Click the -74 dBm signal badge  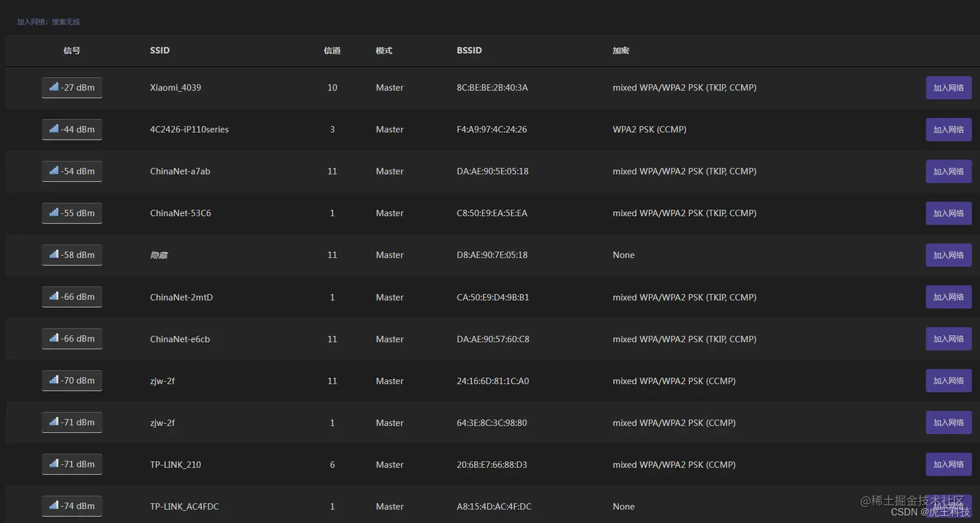[72, 506]
